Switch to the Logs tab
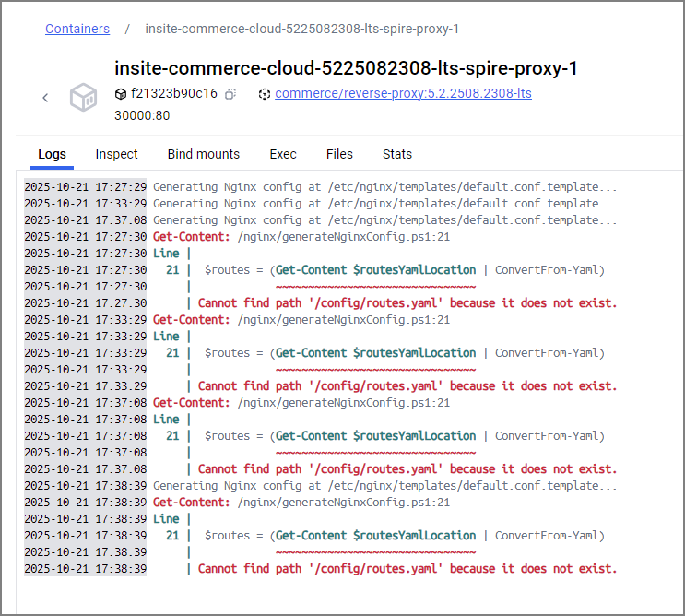Image resolution: width=685 pixels, height=616 pixels. 52,154
